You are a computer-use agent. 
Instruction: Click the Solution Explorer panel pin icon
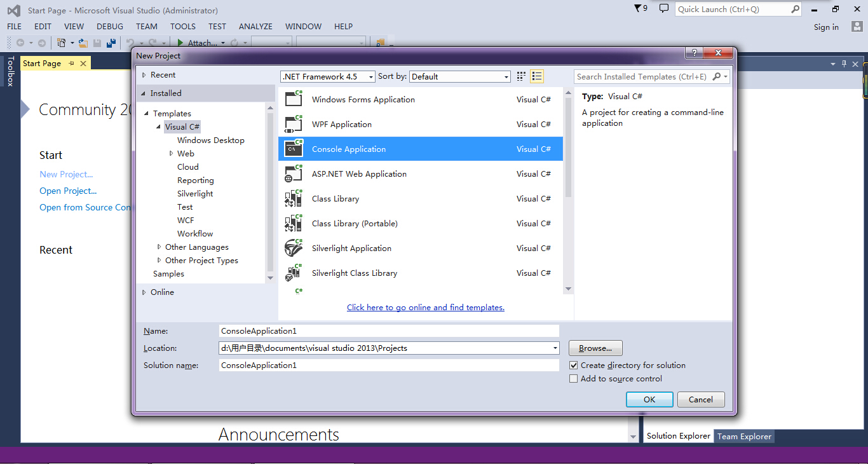844,64
